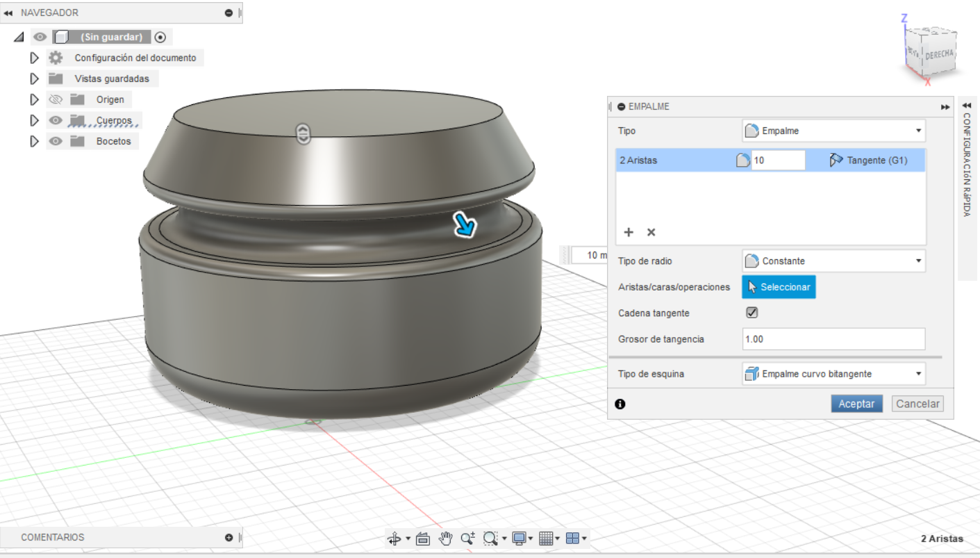This screenshot has height=558, width=980.
Task: Click the Zoom Window magnifier icon
Action: click(491, 539)
